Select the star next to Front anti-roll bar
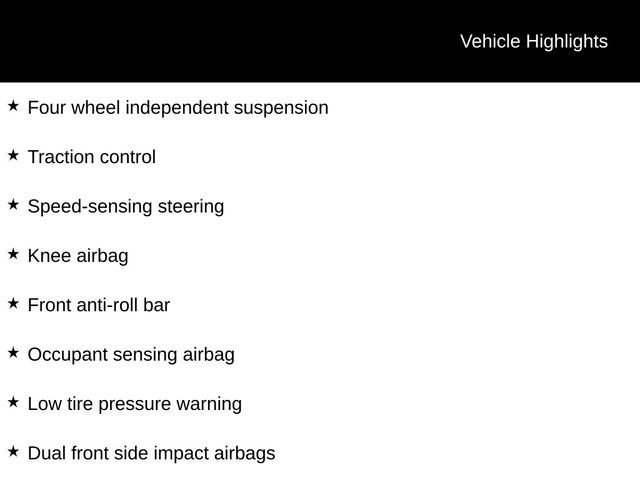The height and width of the screenshot is (480, 640). tap(13, 303)
